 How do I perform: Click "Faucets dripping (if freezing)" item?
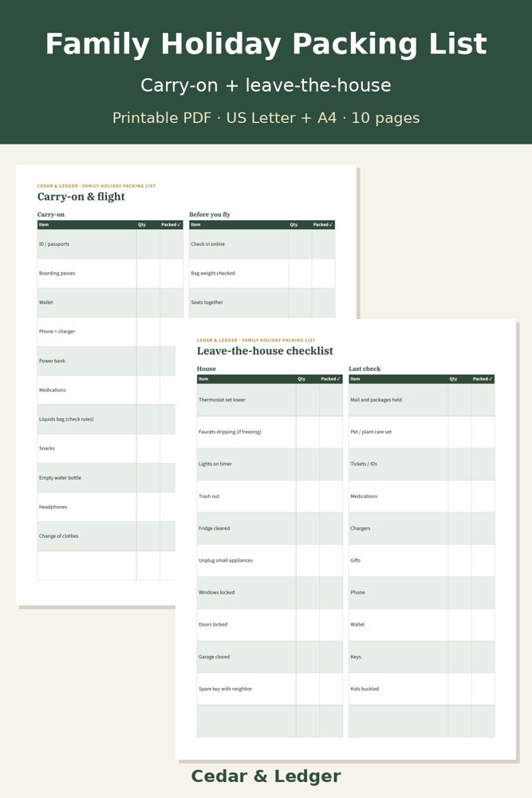click(230, 432)
